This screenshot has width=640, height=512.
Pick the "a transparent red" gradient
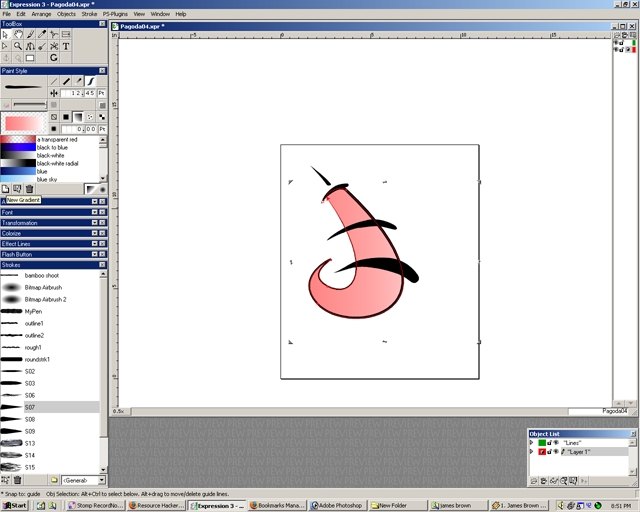coord(50,139)
